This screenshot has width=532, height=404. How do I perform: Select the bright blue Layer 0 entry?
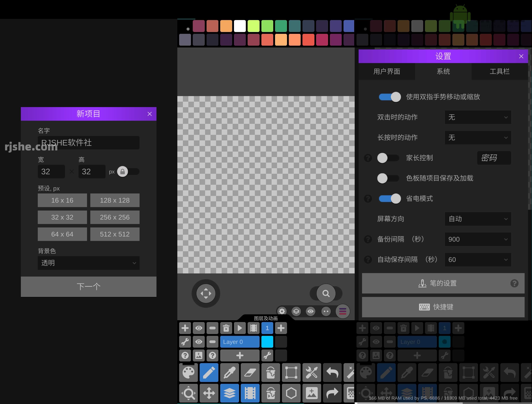coord(240,342)
